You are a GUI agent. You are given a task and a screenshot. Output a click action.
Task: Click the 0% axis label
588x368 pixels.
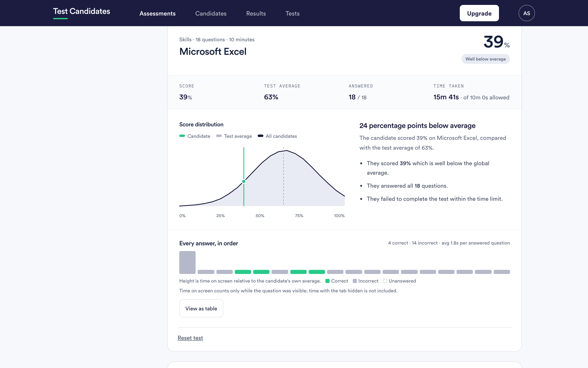click(182, 216)
